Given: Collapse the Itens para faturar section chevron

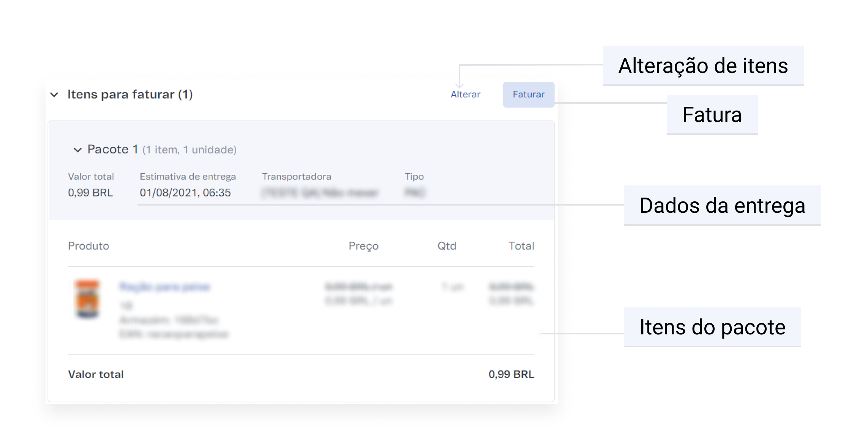Looking at the screenshot, I should coord(54,95).
